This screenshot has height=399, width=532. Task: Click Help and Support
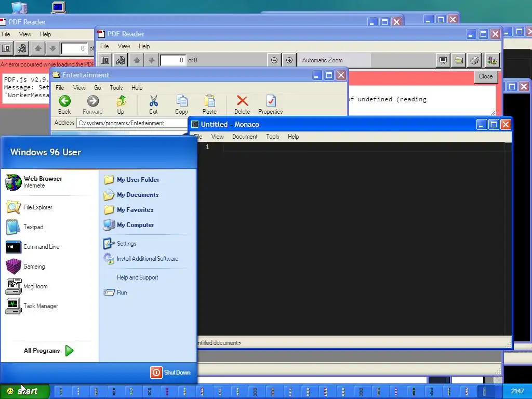tap(137, 277)
